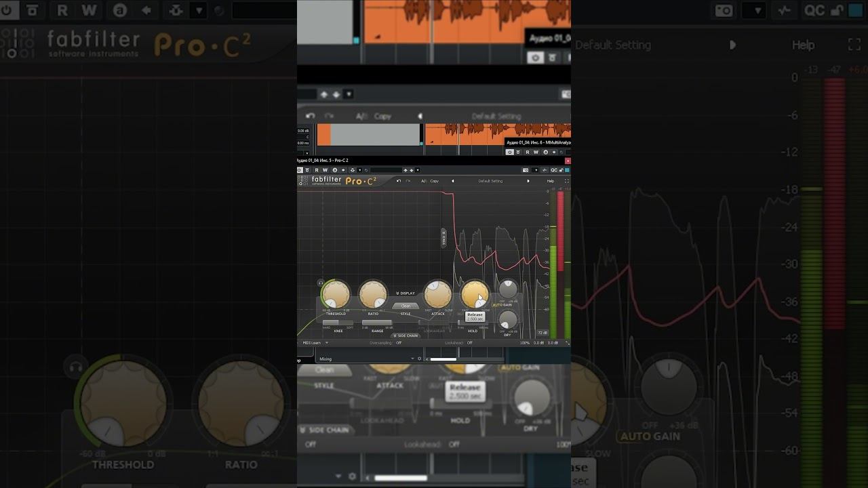The height and width of the screenshot is (488, 868).
Task: Toggle bypass in MMultiAnalyzer window toolbar
Action: (x=510, y=152)
